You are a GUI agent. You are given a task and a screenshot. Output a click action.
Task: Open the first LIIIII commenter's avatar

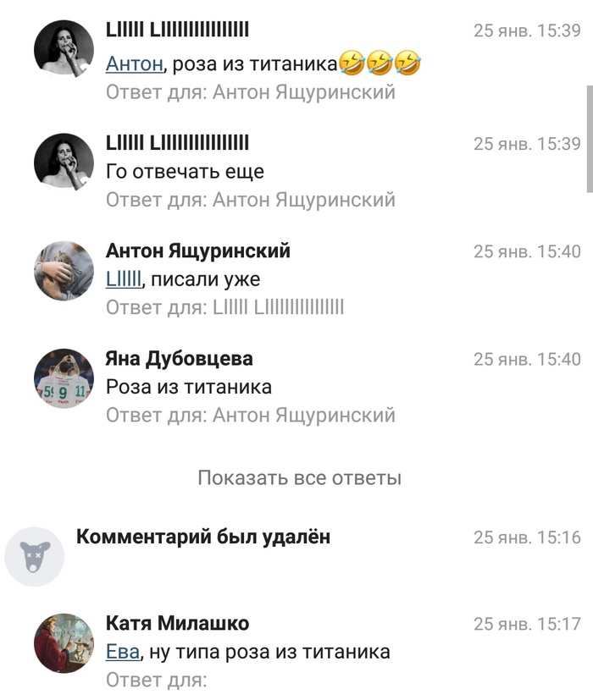click(x=64, y=48)
